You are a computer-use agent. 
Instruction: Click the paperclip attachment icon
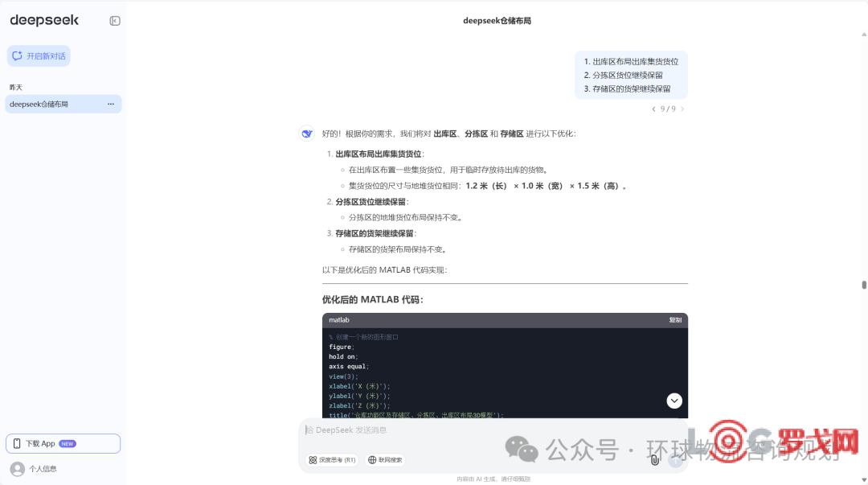pyautogui.click(x=654, y=460)
